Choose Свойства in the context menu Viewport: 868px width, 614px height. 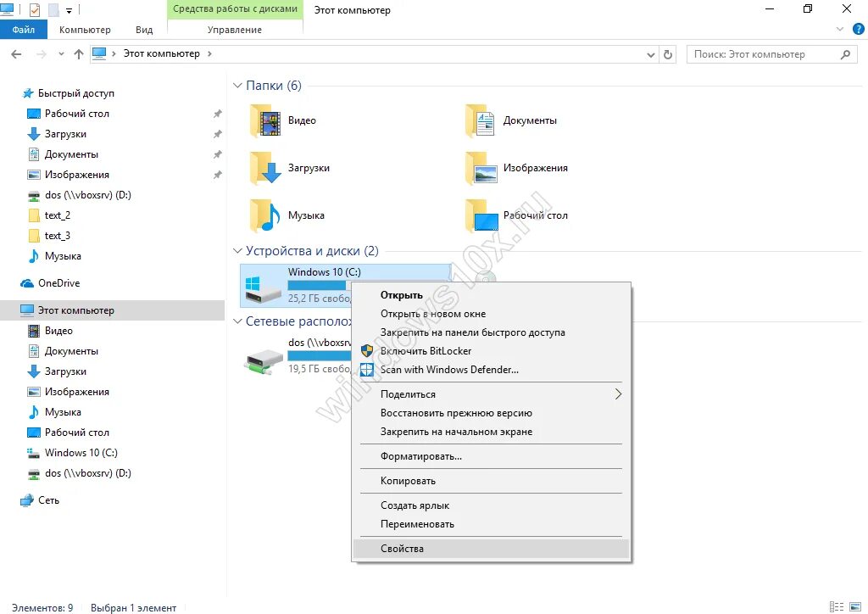pos(491,549)
